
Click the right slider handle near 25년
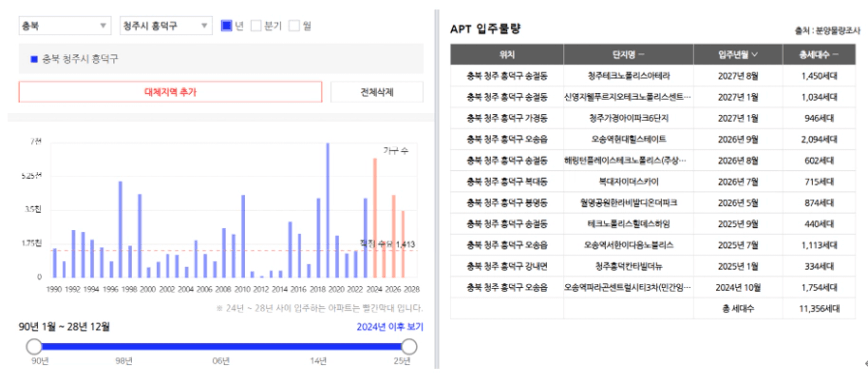click(x=409, y=347)
